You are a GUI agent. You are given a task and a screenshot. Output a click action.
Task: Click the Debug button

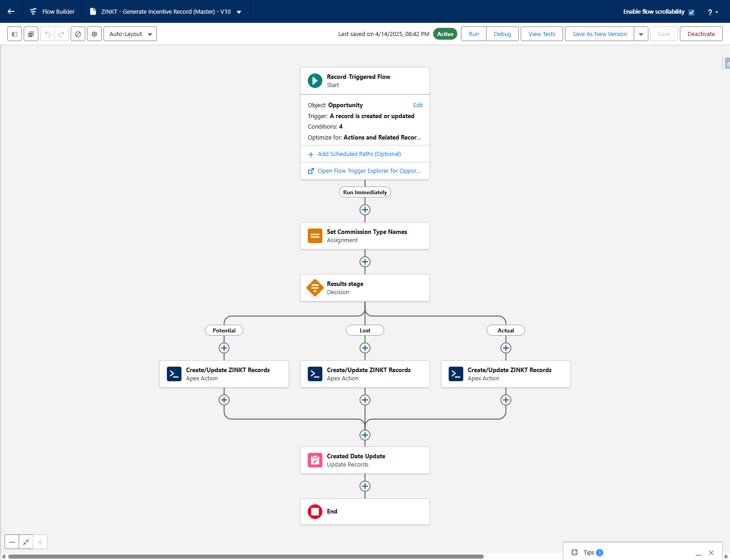click(x=502, y=34)
